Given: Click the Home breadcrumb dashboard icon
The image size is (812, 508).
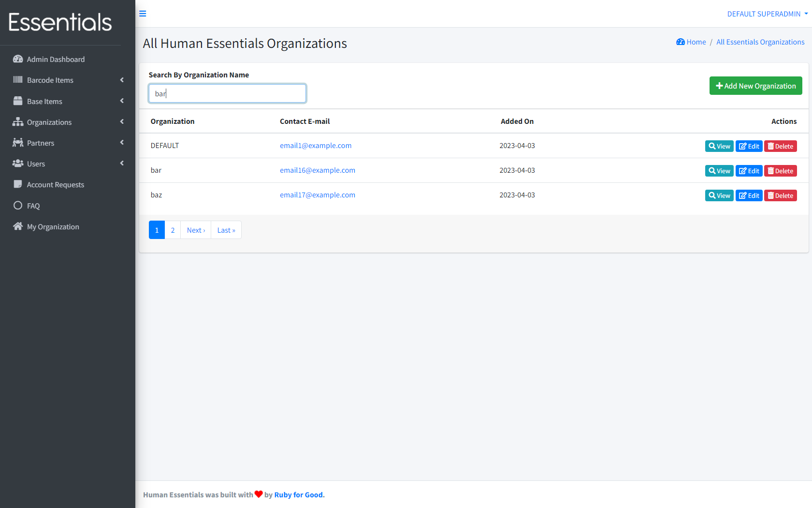Looking at the screenshot, I should pos(681,42).
